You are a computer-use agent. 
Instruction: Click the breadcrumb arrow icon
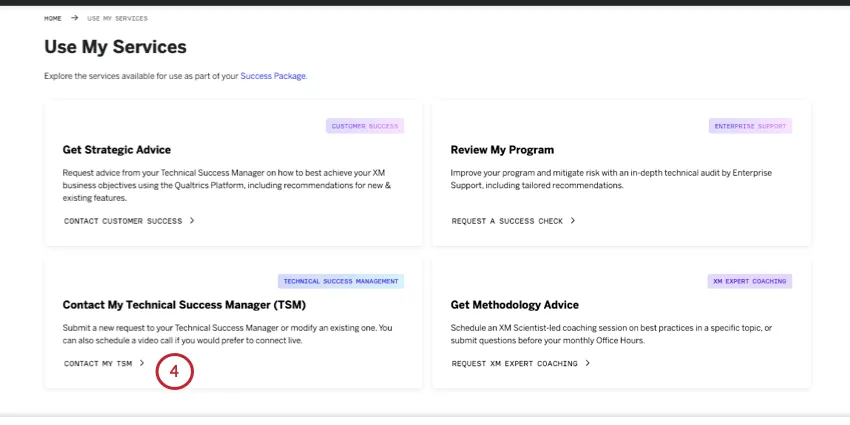coord(75,18)
